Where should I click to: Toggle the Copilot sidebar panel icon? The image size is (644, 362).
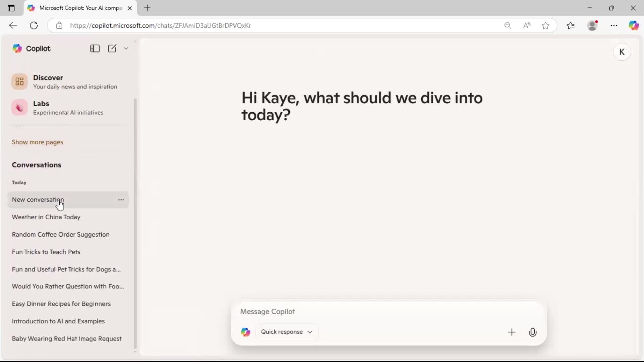click(95, 49)
